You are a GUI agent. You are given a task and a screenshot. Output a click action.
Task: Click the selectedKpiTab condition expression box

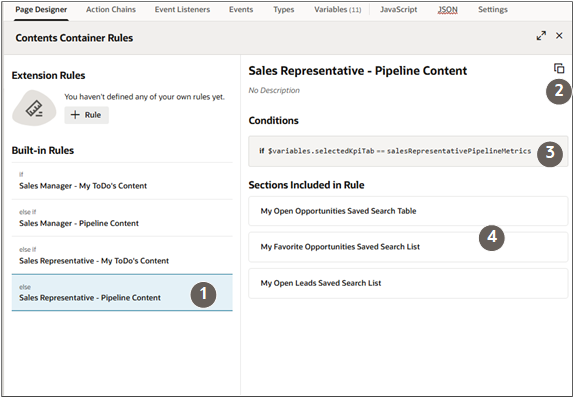click(x=408, y=151)
